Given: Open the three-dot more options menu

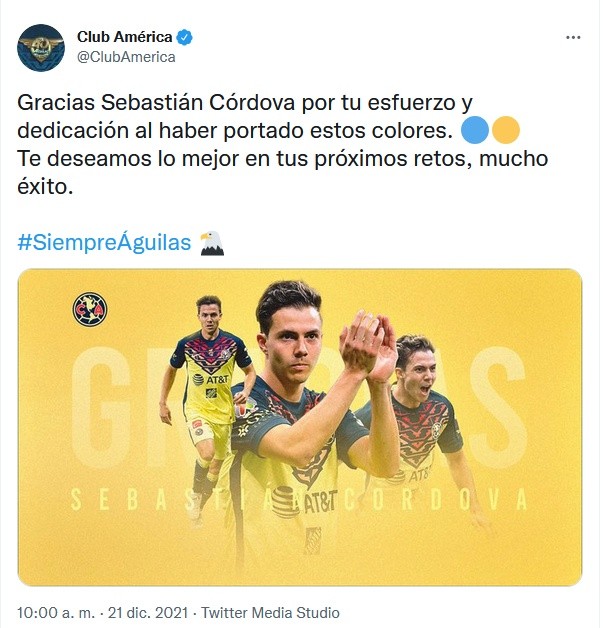Looking at the screenshot, I should (x=573, y=38).
